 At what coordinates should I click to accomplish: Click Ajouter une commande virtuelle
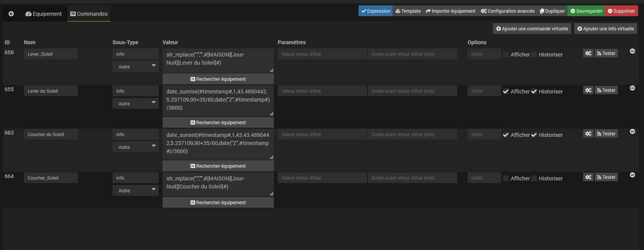(532, 29)
